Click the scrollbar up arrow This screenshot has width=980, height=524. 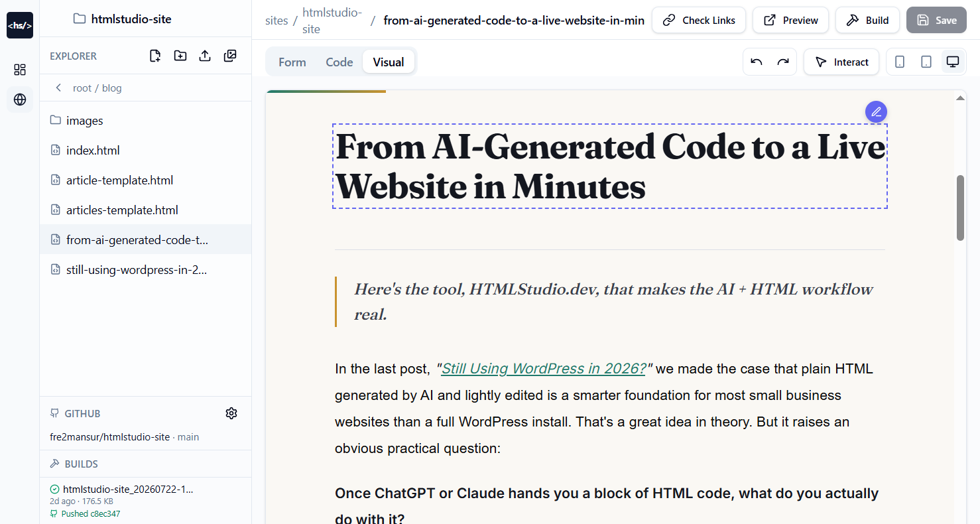pos(960,98)
